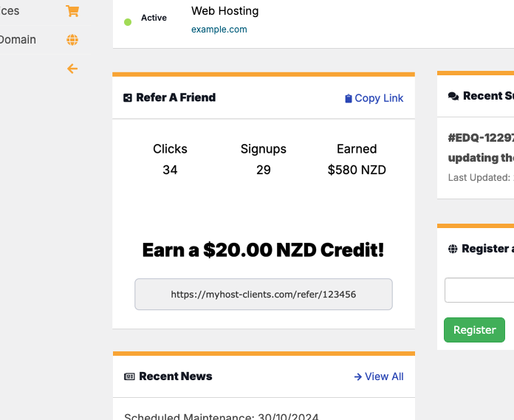Focus the domain name input box
This screenshot has height=420, width=514.
[480, 290]
